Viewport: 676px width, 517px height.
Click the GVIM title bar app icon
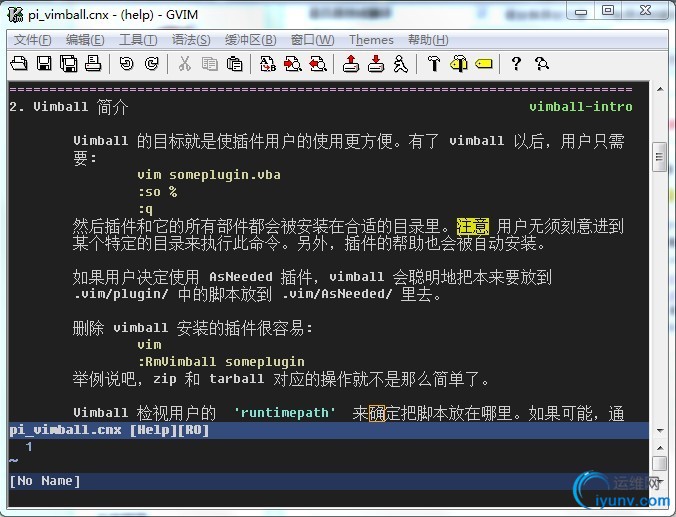[x=16, y=14]
